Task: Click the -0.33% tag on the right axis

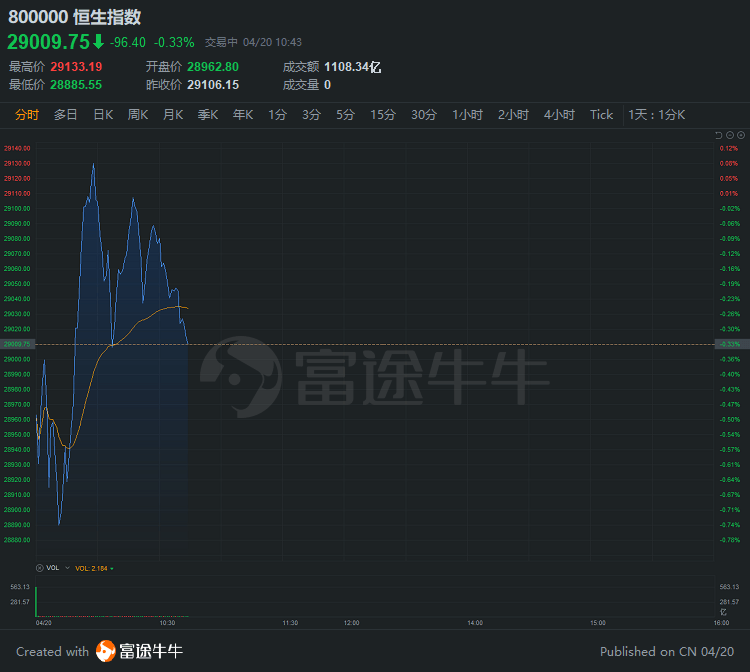Action: 730,344
